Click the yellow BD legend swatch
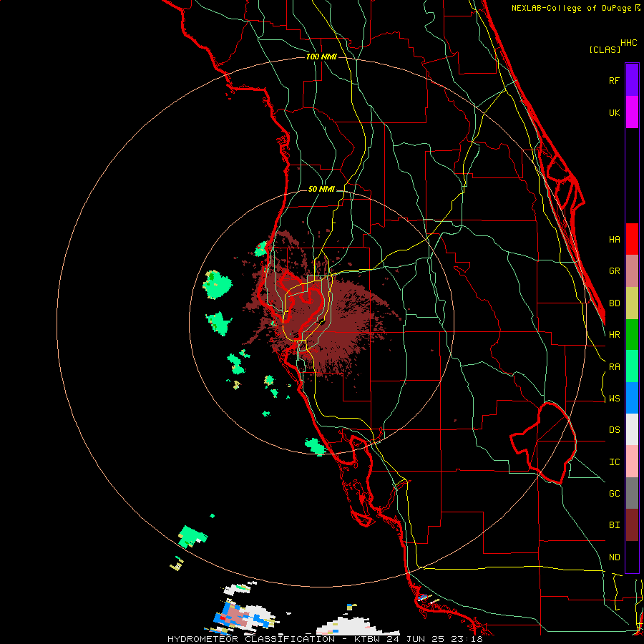 coord(632,303)
